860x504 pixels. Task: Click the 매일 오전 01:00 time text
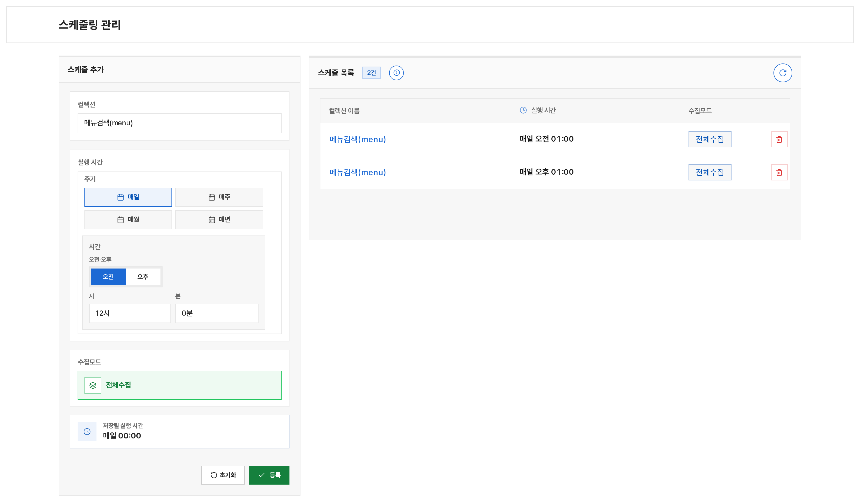(546, 139)
